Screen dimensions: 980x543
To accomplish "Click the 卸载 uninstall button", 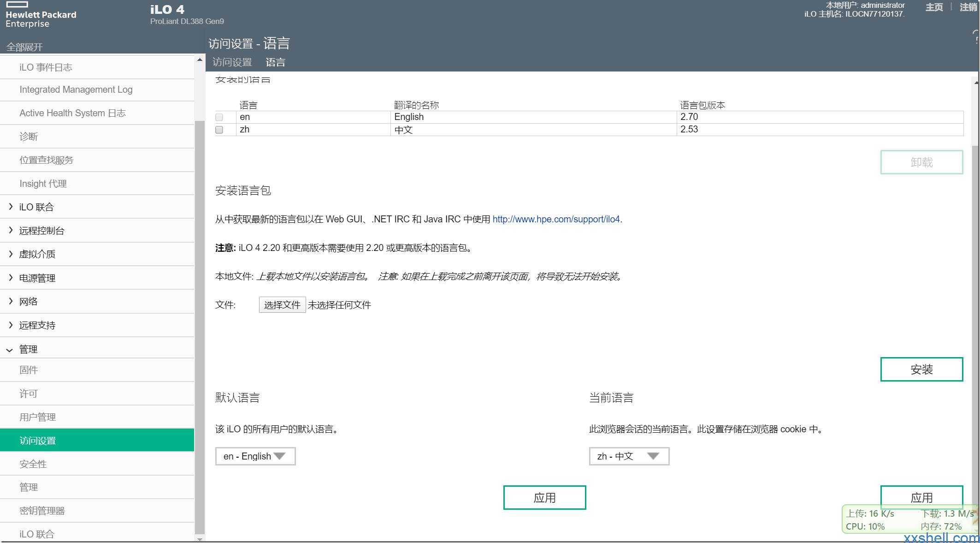I will tap(921, 162).
